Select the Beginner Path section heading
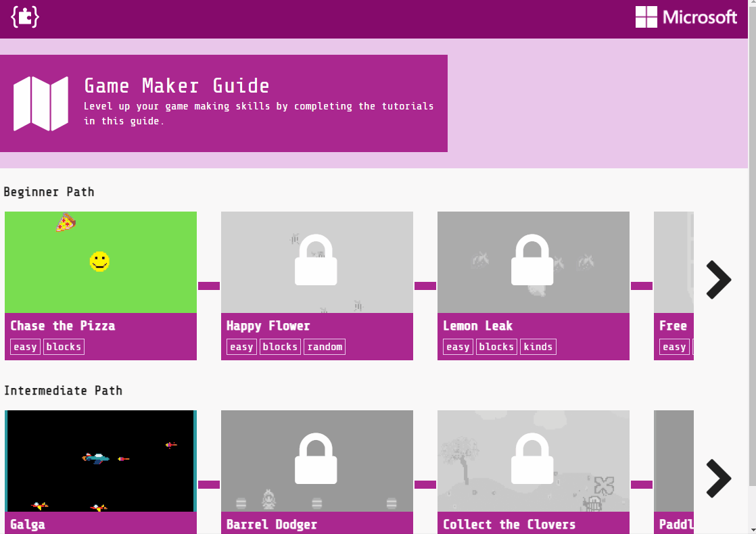This screenshot has width=756, height=534. 49,192
